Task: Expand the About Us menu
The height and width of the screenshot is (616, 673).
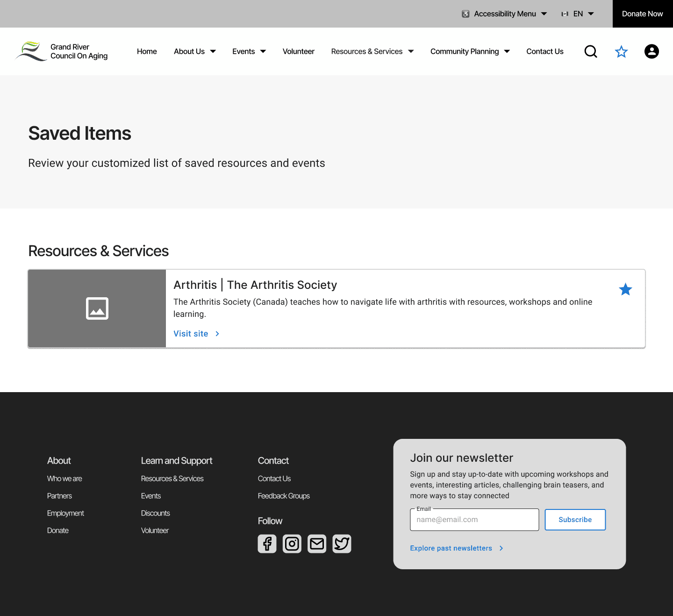Action: 195,51
